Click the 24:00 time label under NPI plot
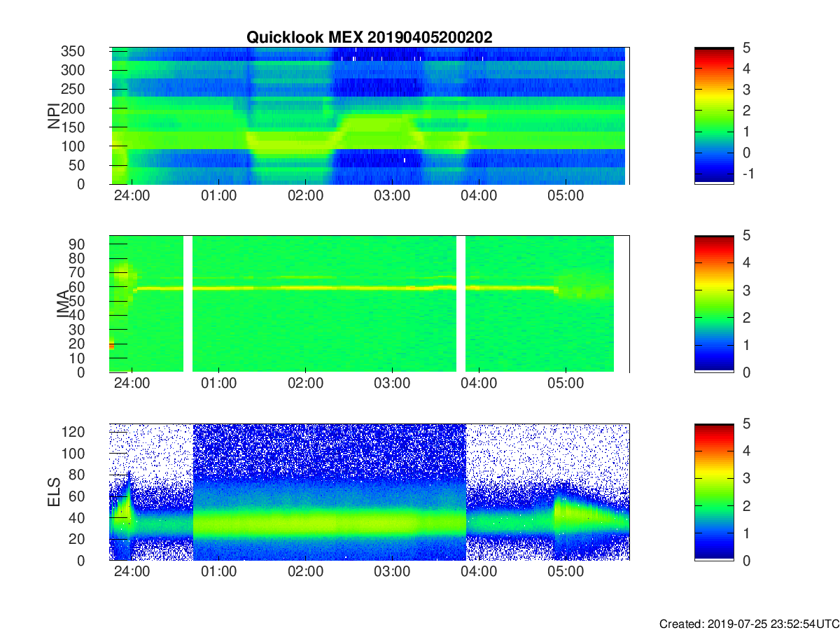Screen dimensions: 840x630 pyautogui.click(x=132, y=195)
